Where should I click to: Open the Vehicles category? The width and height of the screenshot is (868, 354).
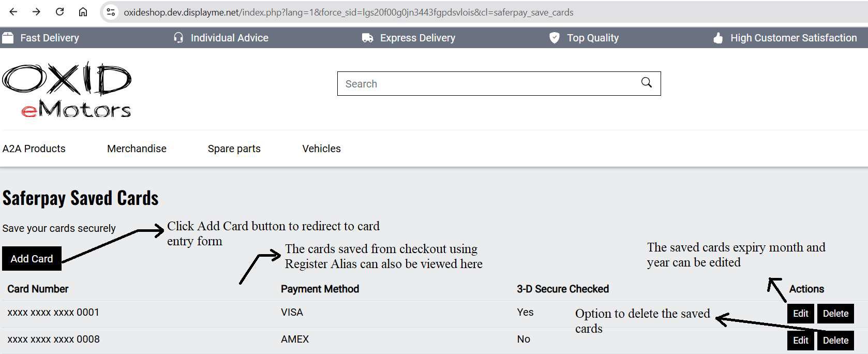coord(321,149)
